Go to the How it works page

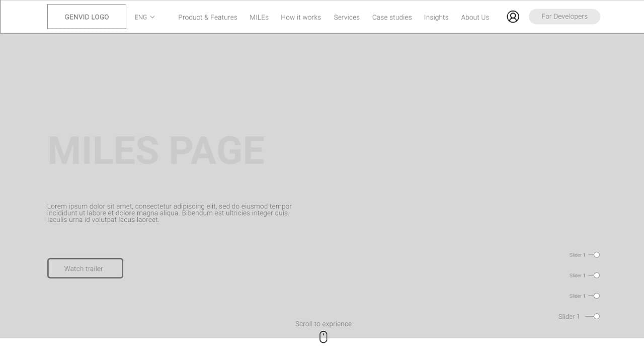click(x=301, y=17)
